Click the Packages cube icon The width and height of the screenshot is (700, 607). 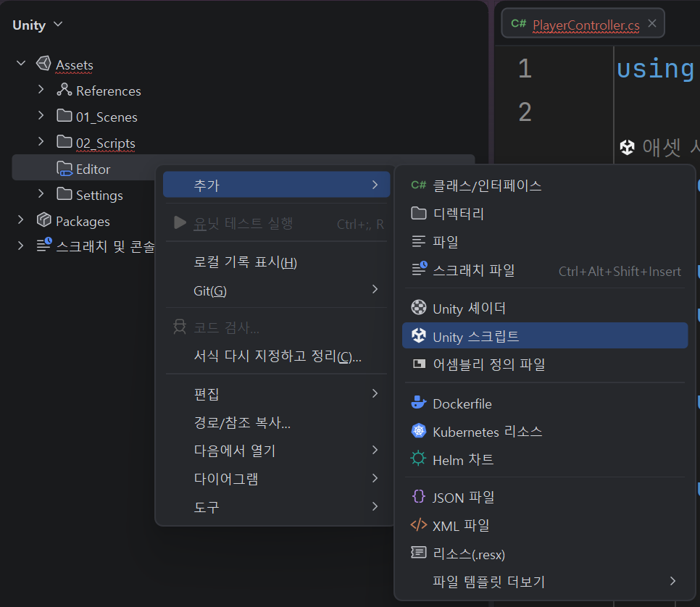click(43, 219)
